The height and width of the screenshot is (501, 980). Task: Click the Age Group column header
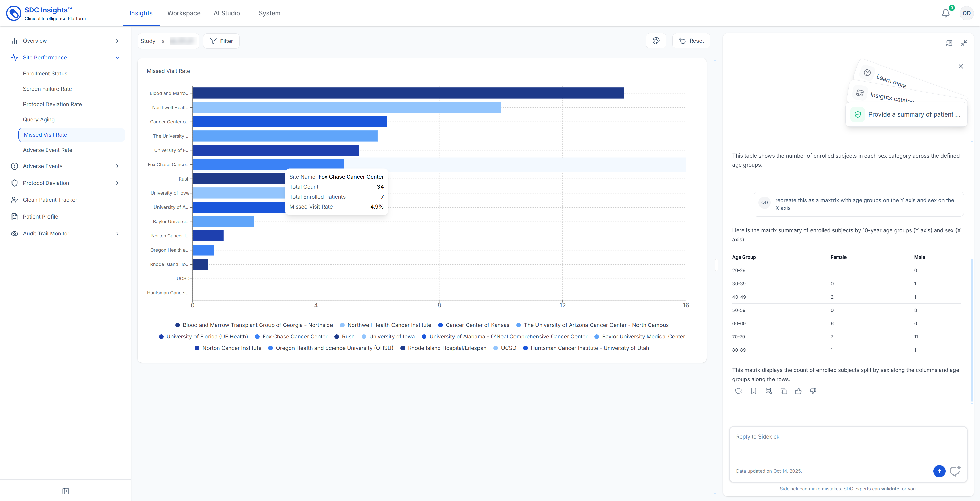coord(744,257)
